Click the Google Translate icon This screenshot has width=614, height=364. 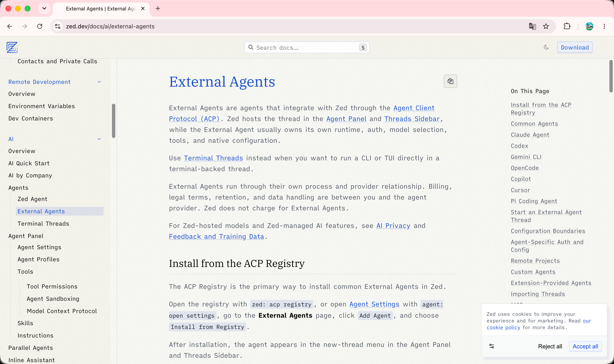pos(532,26)
